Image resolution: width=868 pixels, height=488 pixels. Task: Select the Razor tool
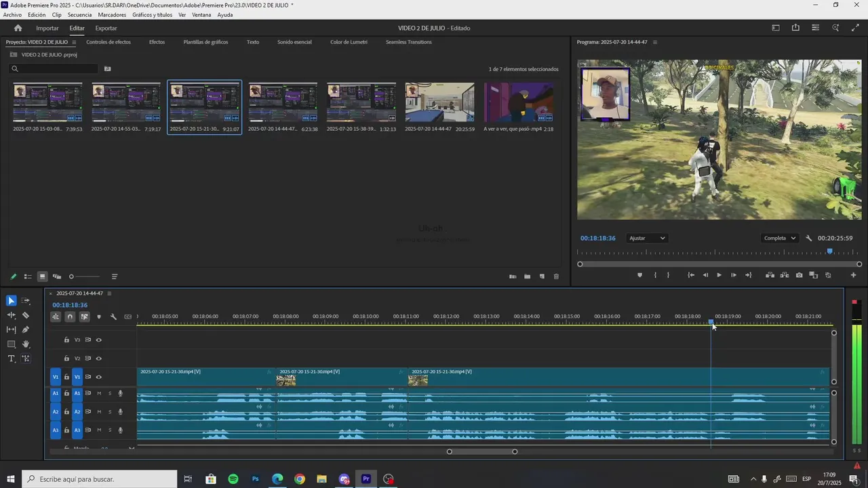[26, 315]
